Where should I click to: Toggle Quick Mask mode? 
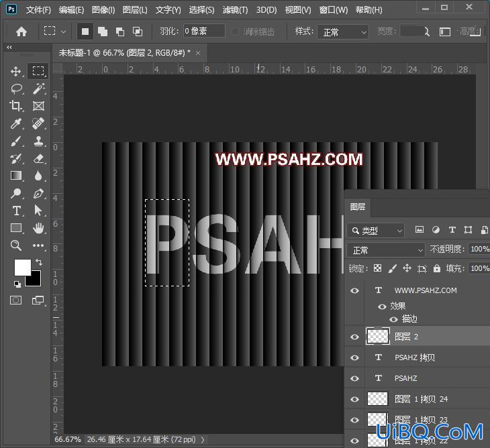point(15,300)
